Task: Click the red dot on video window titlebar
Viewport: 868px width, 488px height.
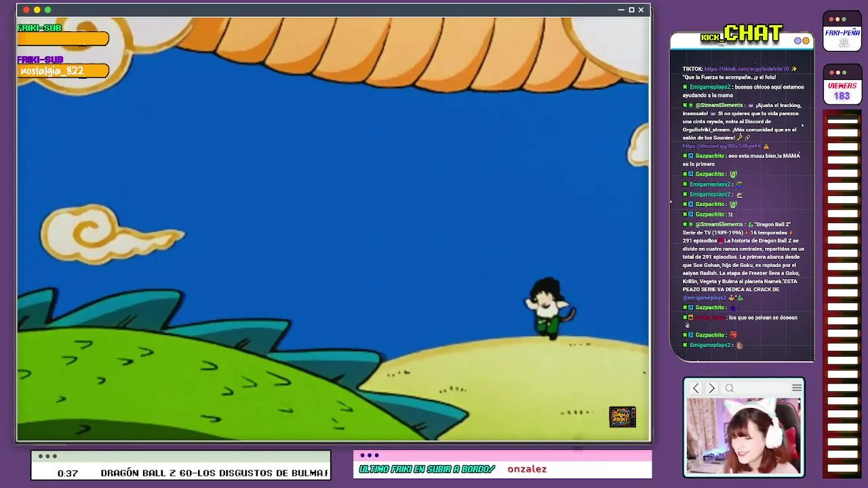Action: (x=26, y=9)
